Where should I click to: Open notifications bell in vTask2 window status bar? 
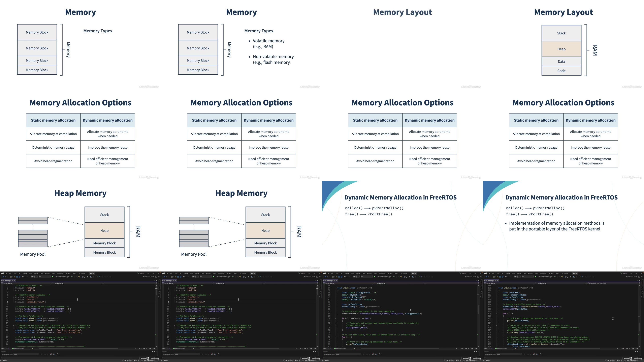(x=642, y=361)
